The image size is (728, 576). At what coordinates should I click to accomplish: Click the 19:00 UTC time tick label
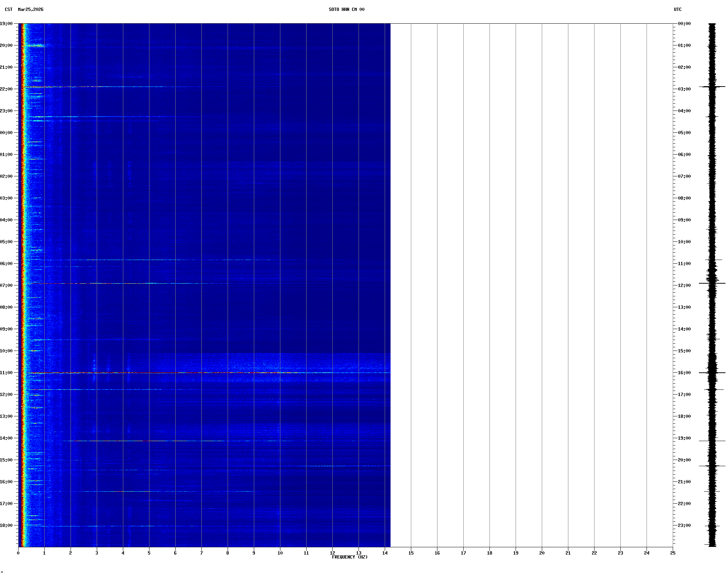click(x=684, y=438)
